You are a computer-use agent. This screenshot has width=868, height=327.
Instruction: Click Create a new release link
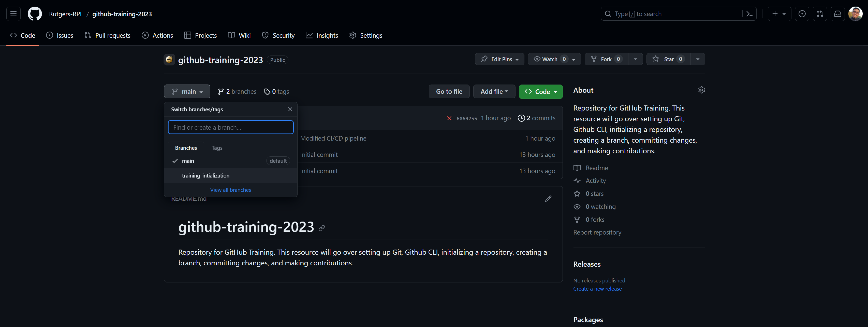pyautogui.click(x=597, y=289)
